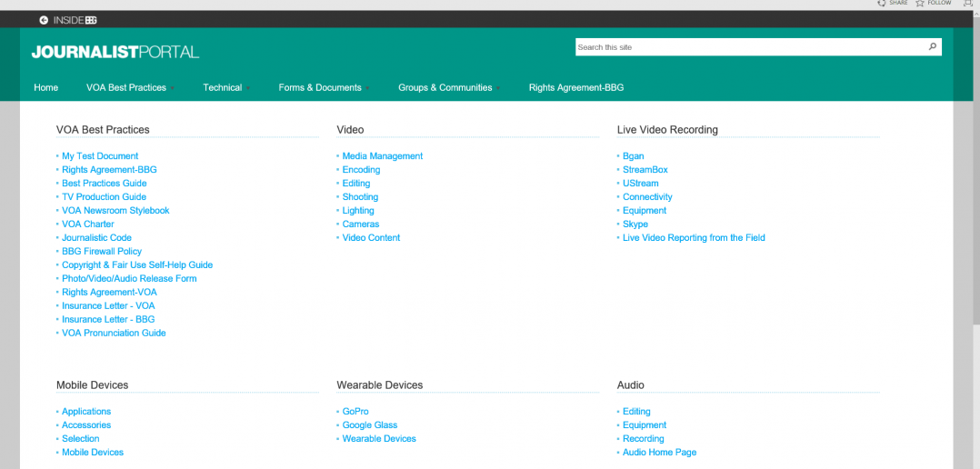Open the Skype link

click(x=635, y=225)
